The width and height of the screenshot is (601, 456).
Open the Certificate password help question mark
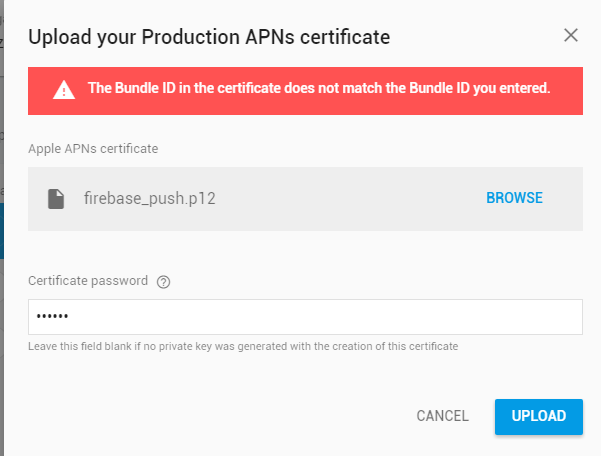[x=164, y=282]
